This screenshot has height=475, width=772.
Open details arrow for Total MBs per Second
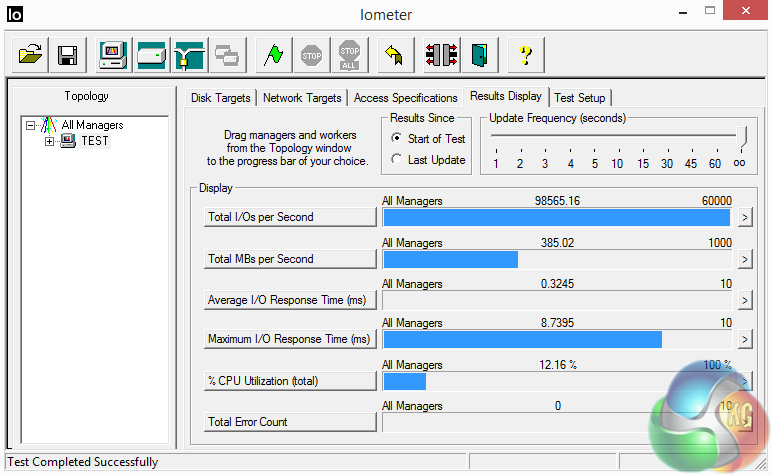(x=745, y=259)
